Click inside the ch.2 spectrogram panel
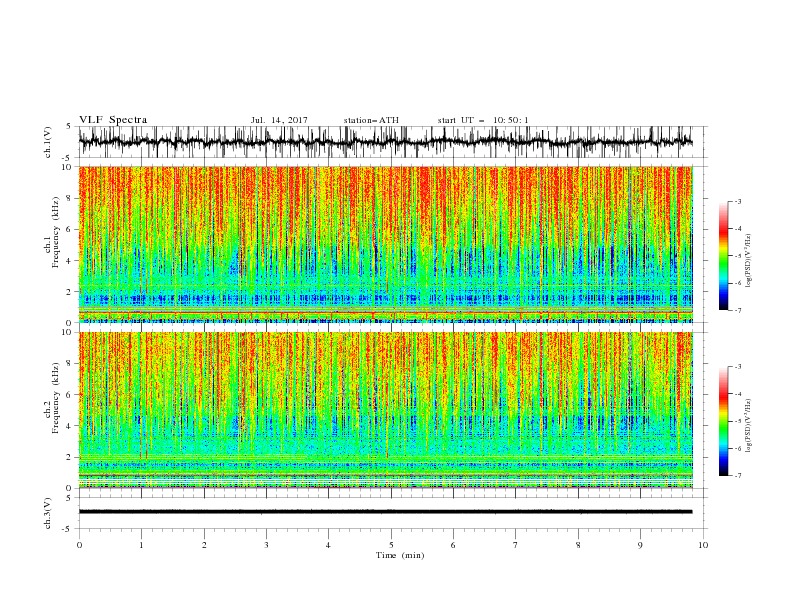 386,410
